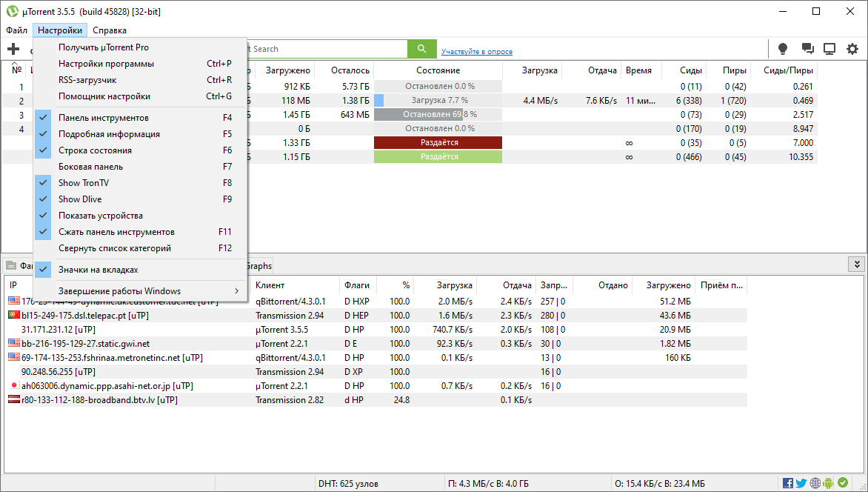Open the Файл menu

click(16, 30)
